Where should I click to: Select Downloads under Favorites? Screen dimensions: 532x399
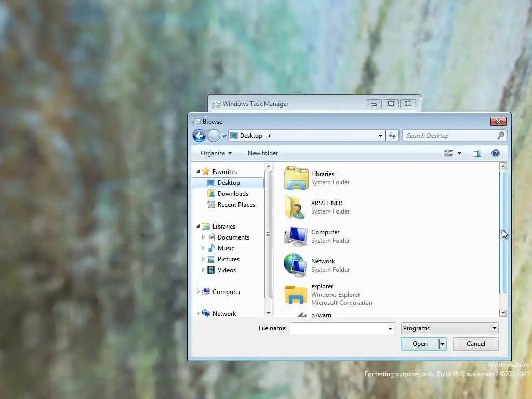233,194
